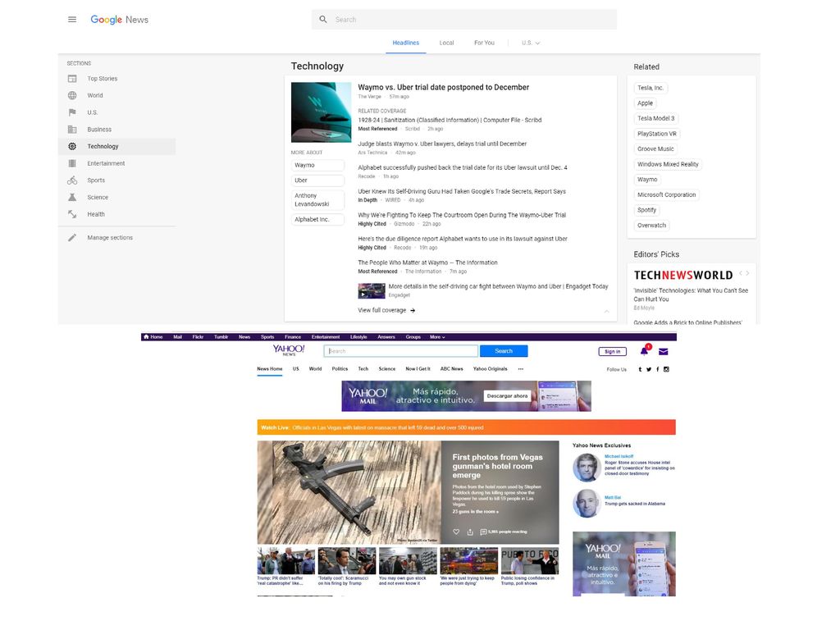Go to next Editors' Picks source

748,273
